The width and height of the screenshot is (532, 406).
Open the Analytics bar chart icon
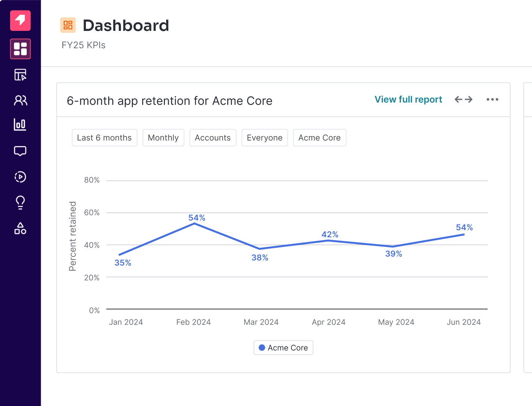coord(20,125)
